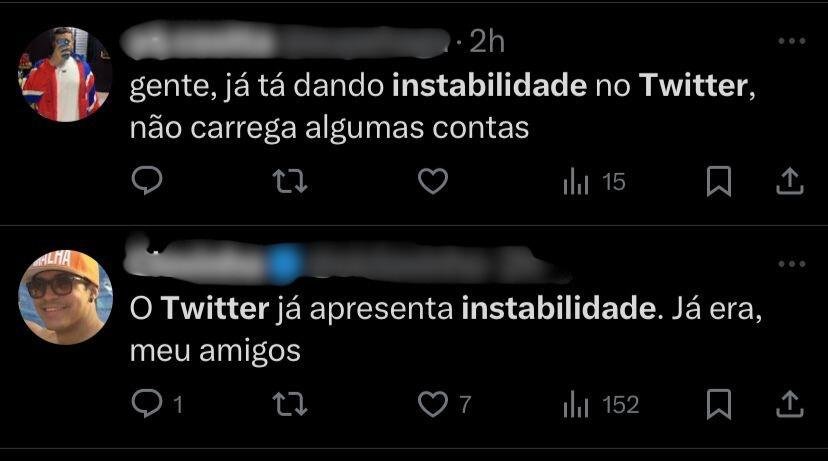Open the three-dot menu on second tweet

click(x=792, y=264)
